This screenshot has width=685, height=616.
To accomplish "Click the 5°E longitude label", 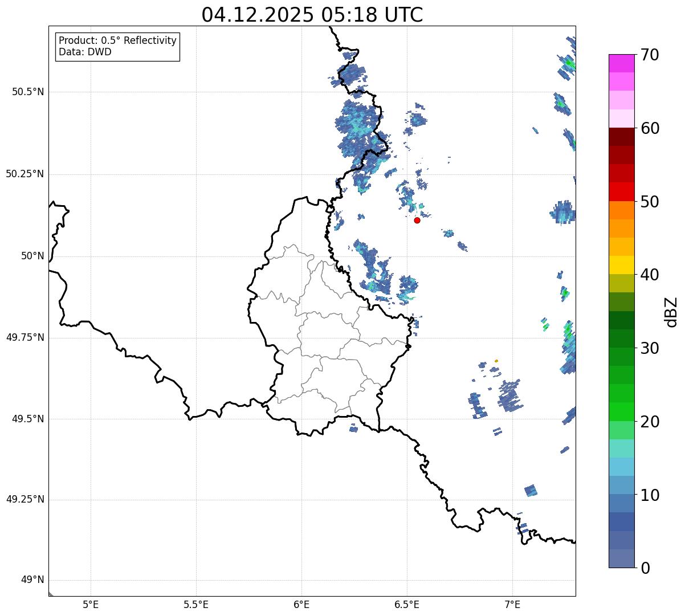I will click(91, 604).
